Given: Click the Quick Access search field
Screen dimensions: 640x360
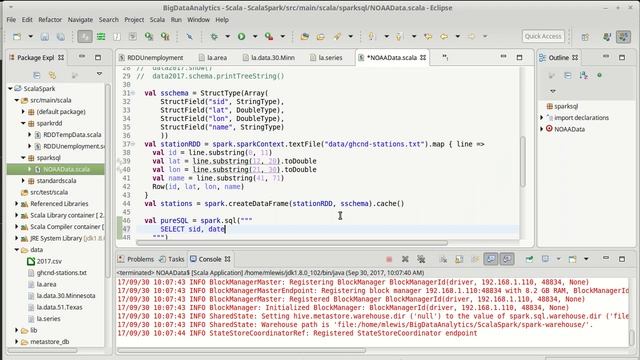Looking at the screenshot, I should [543, 36].
